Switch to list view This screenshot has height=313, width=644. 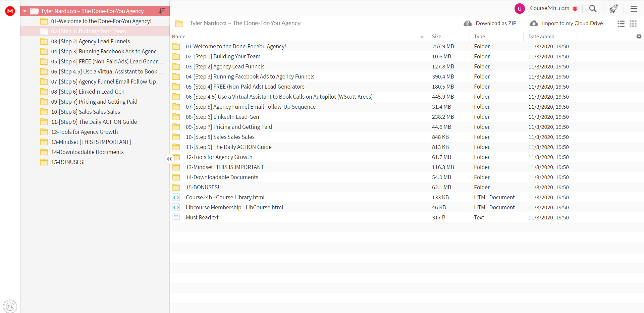pos(621,23)
